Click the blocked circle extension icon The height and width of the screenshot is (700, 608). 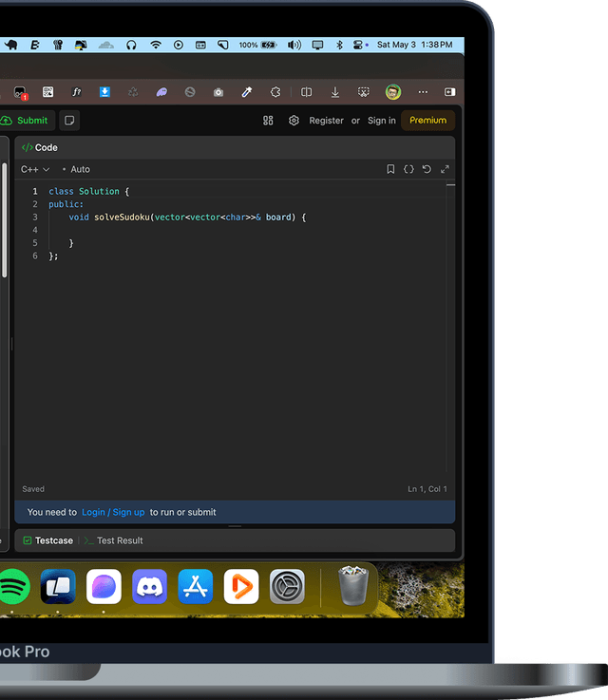pos(190,92)
